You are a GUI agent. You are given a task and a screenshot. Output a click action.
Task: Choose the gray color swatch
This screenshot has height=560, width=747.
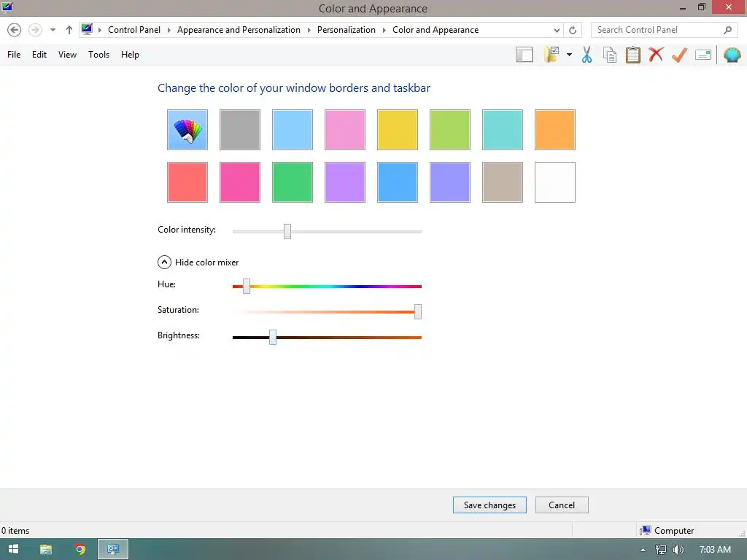(239, 130)
